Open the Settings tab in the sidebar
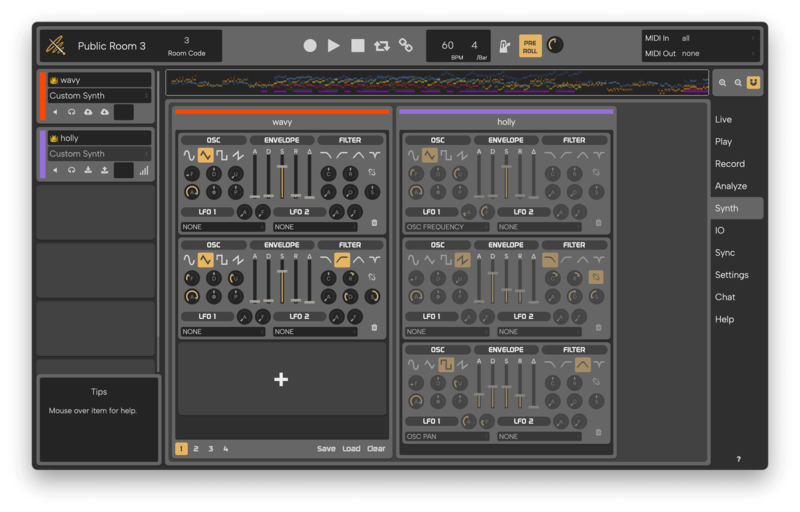 731,275
